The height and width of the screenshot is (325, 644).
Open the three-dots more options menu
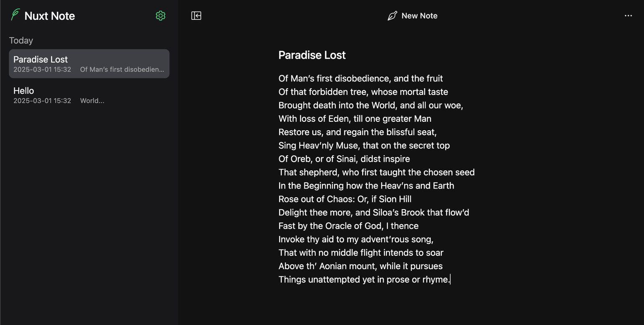click(628, 16)
